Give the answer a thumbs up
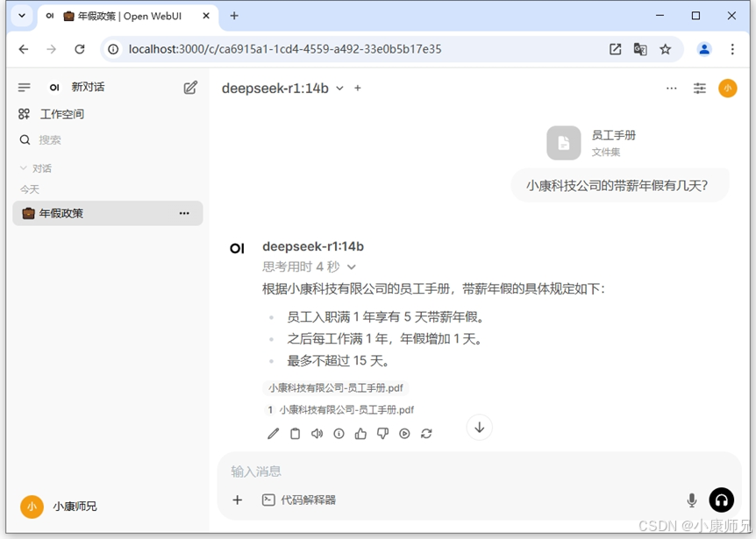756x539 pixels. [x=360, y=433]
